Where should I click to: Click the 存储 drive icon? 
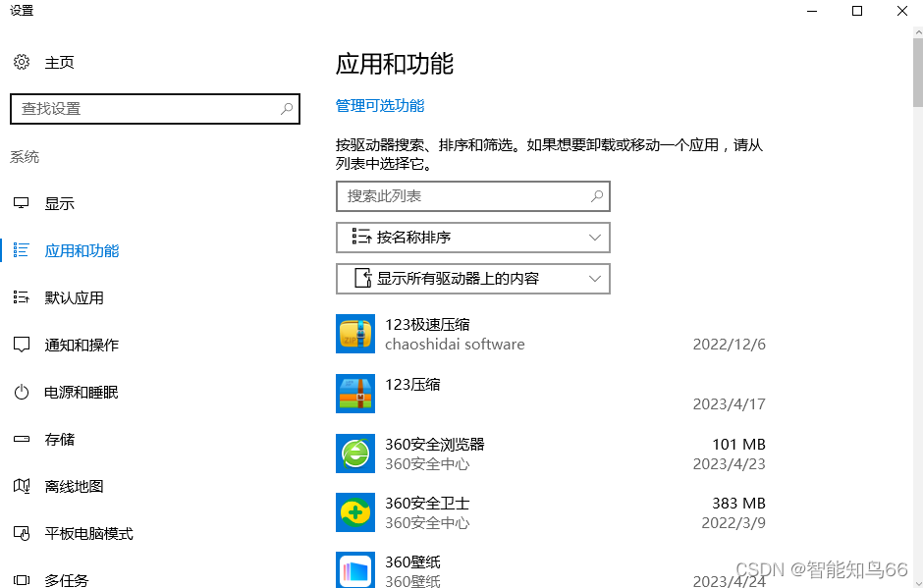22,439
